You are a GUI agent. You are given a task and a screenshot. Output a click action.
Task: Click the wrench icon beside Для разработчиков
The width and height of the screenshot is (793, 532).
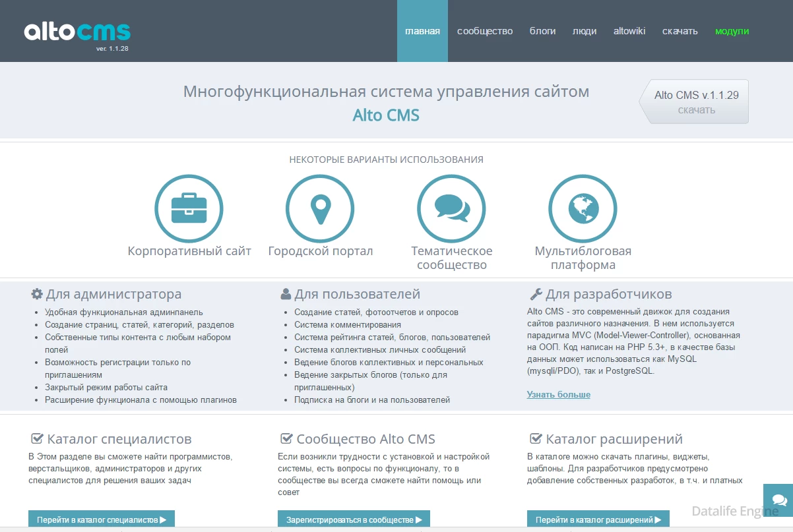pyautogui.click(x=536, y=294)
